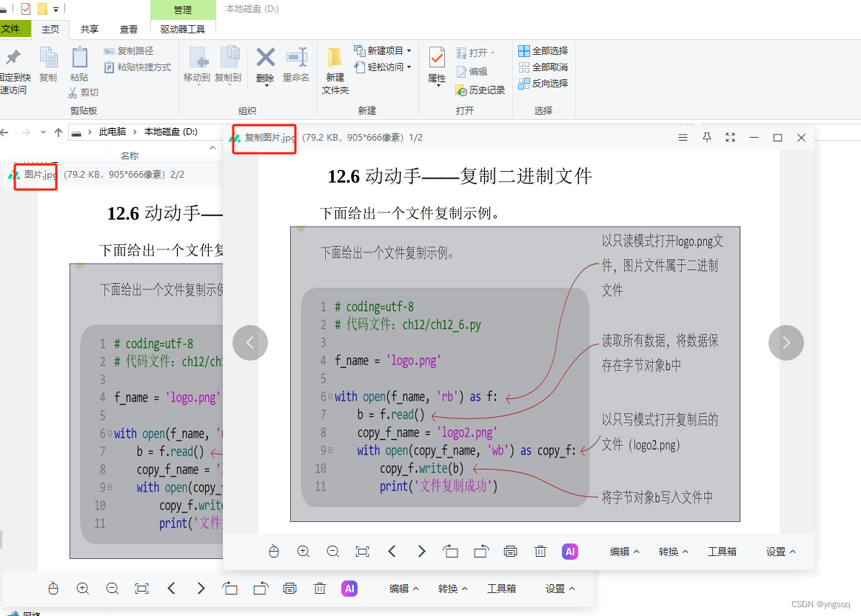Expand 编辑 menu in front viewer
Image resolution: width=861 pixels, height=616 pixels.
click(x=624, y=551)
